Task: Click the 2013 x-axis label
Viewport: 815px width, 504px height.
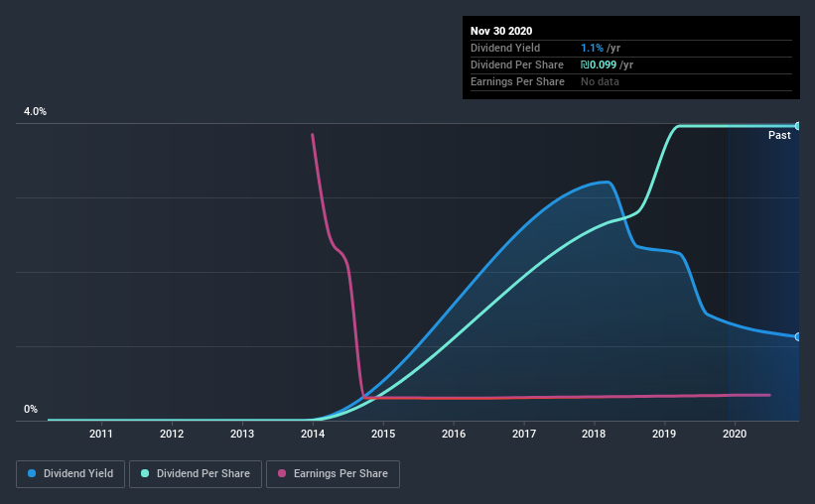Action: pos(242,434)
